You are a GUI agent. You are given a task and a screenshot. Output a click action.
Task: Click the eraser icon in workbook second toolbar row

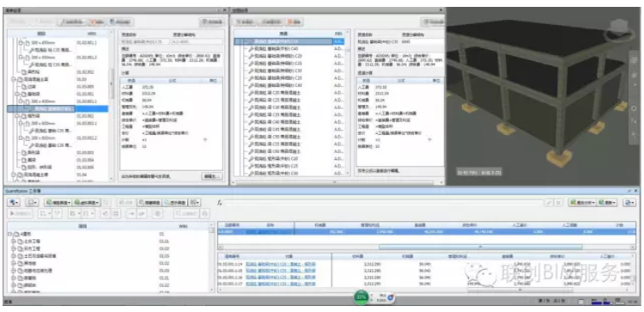pyautogui.click(x=142, y=213)
